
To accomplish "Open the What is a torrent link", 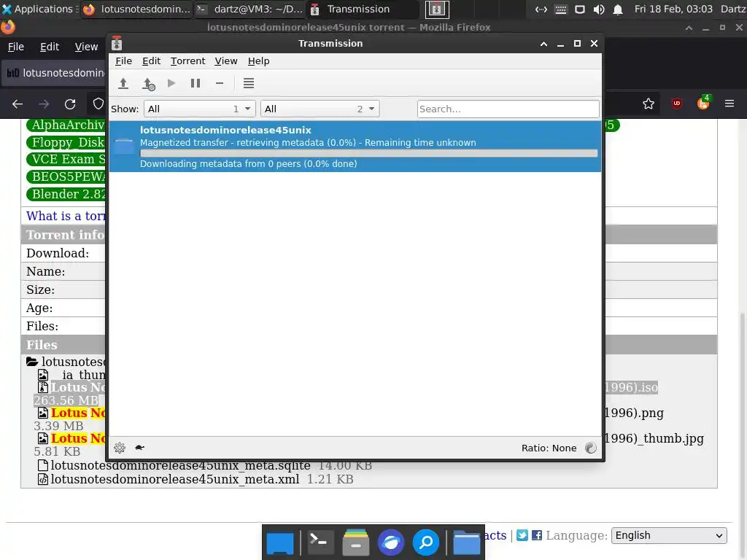I will (66, 216).
